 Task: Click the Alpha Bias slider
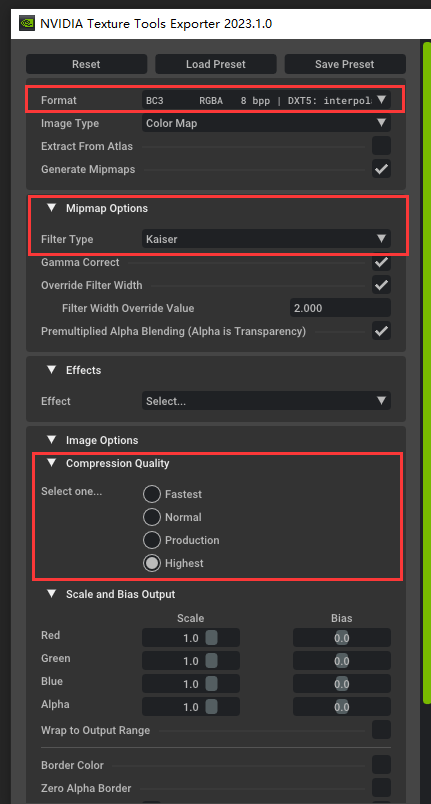tap(342, 707)
